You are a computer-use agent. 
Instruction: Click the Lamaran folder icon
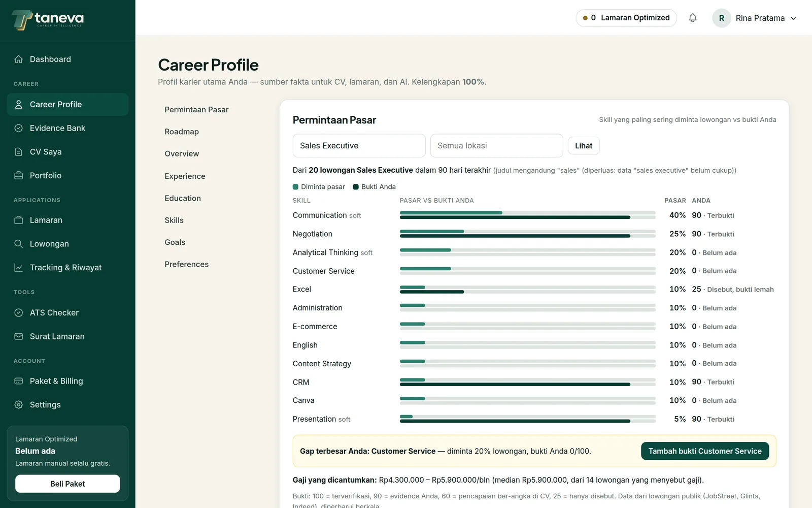19,220
